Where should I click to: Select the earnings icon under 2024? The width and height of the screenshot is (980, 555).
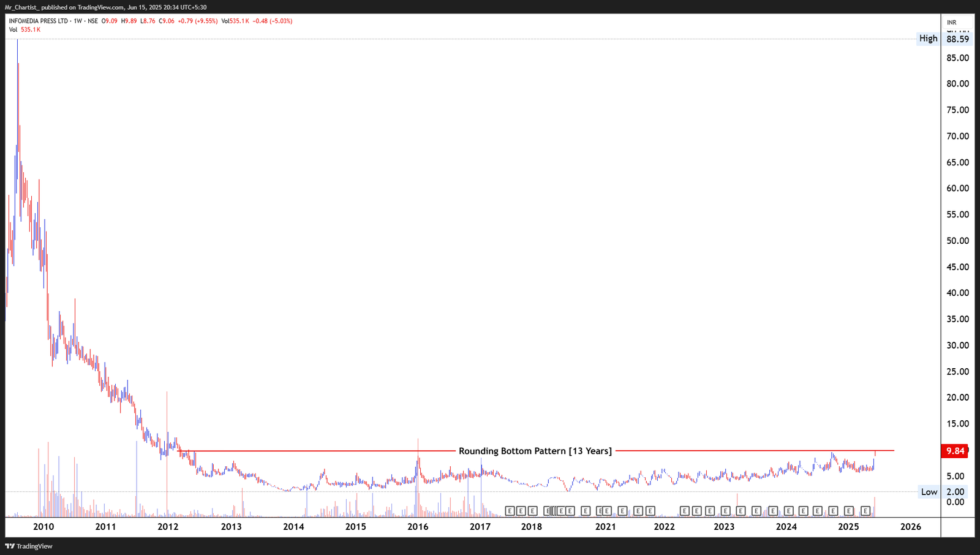coord(790,510)
